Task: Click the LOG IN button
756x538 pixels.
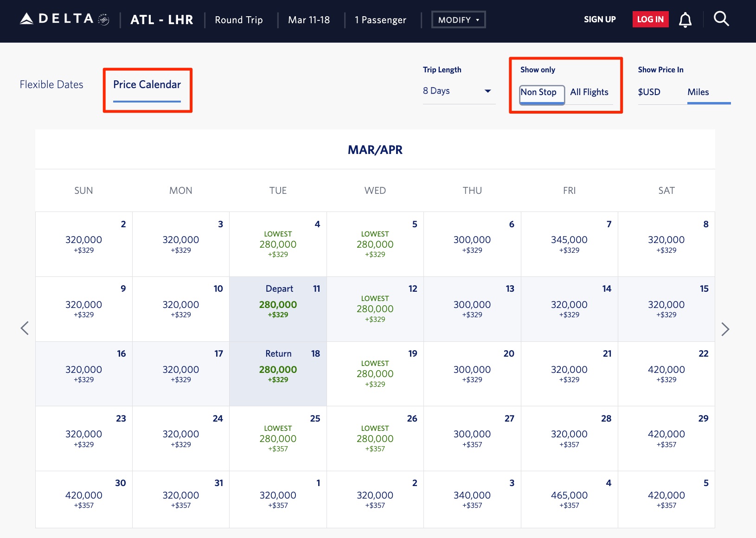Action: (650, 19)
